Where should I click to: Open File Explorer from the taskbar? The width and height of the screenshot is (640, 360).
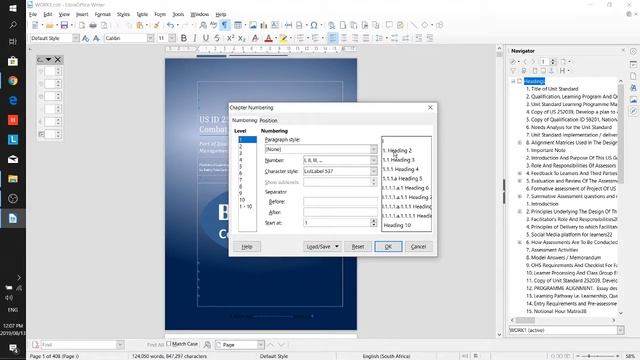pyautogui.click(x=13, y=179)
